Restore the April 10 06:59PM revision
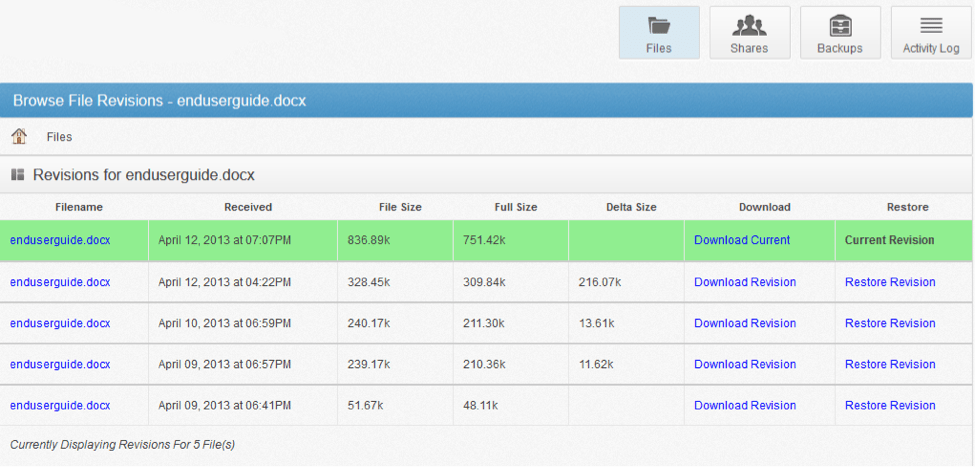 [890, 323]
